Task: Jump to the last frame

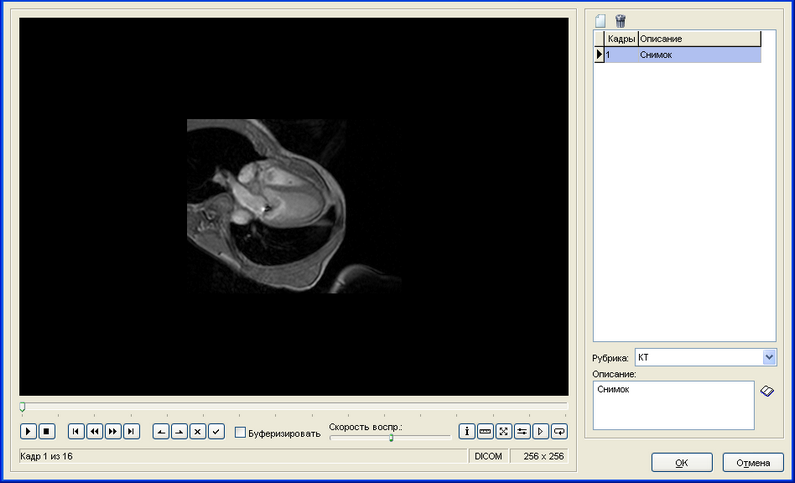Action: (x=131, y=431)
